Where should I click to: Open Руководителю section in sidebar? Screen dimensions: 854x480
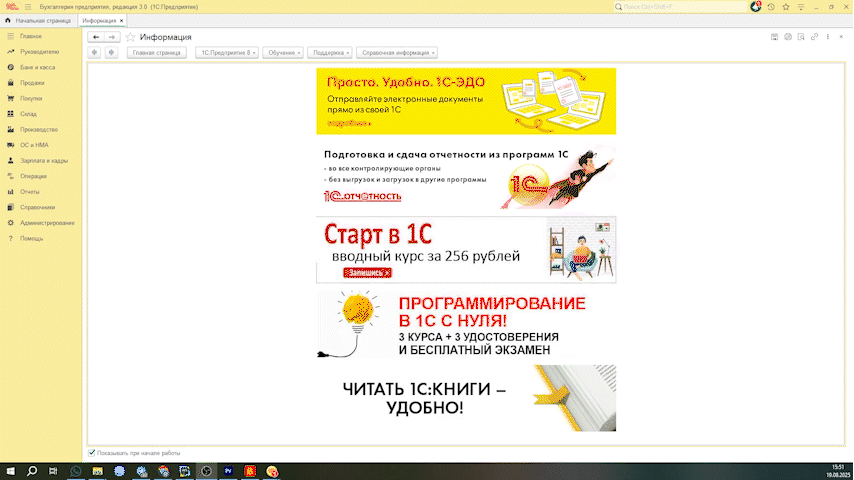point(41,52)
